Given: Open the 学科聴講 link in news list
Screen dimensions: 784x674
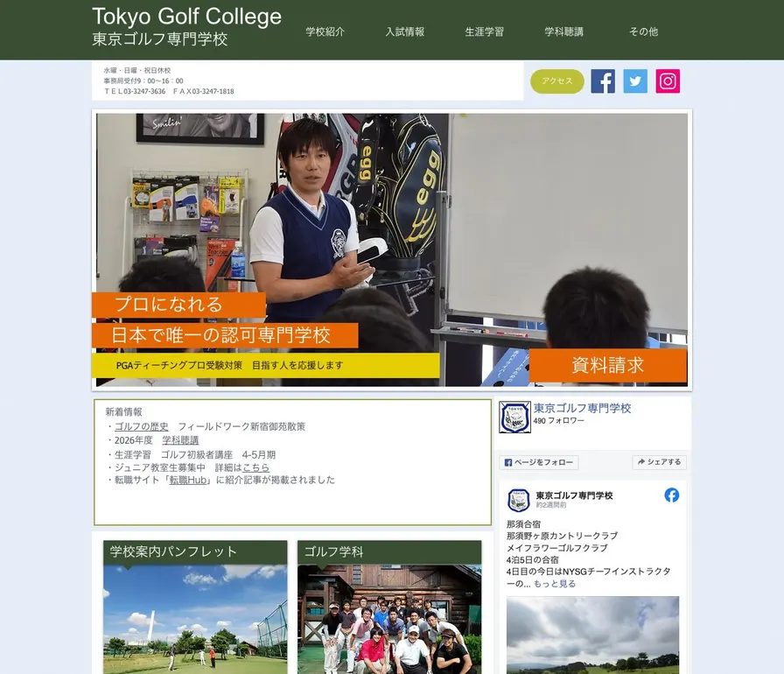Looking at the screenshot, I should coord(180,440).
